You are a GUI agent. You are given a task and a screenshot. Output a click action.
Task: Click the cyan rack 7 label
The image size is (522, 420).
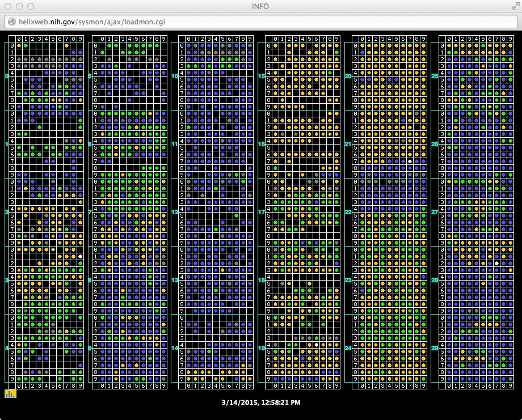90,212
